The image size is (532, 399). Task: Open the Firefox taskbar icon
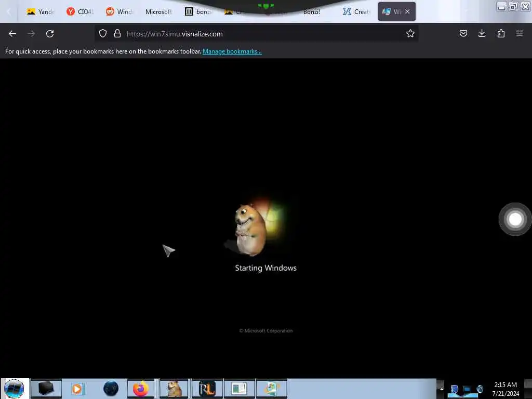pyautogui.click(x=140, y=389)
